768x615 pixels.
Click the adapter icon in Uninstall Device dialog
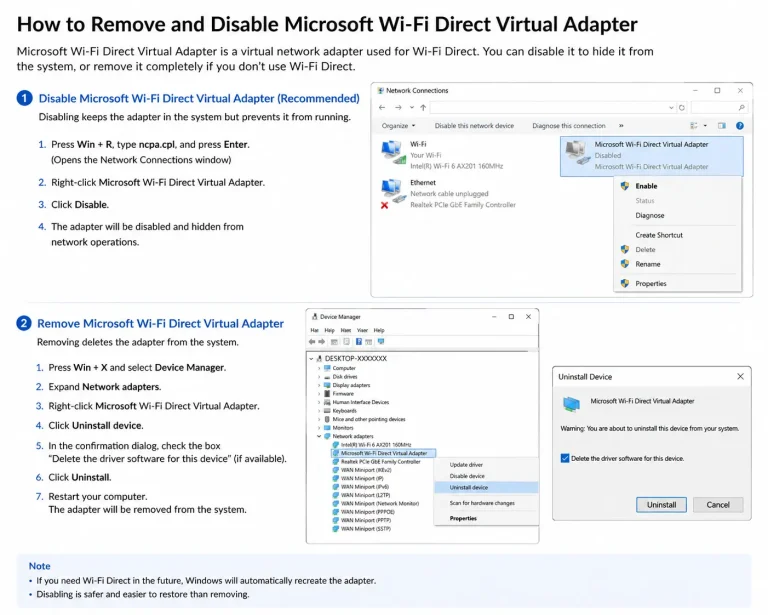pos(572,404)
